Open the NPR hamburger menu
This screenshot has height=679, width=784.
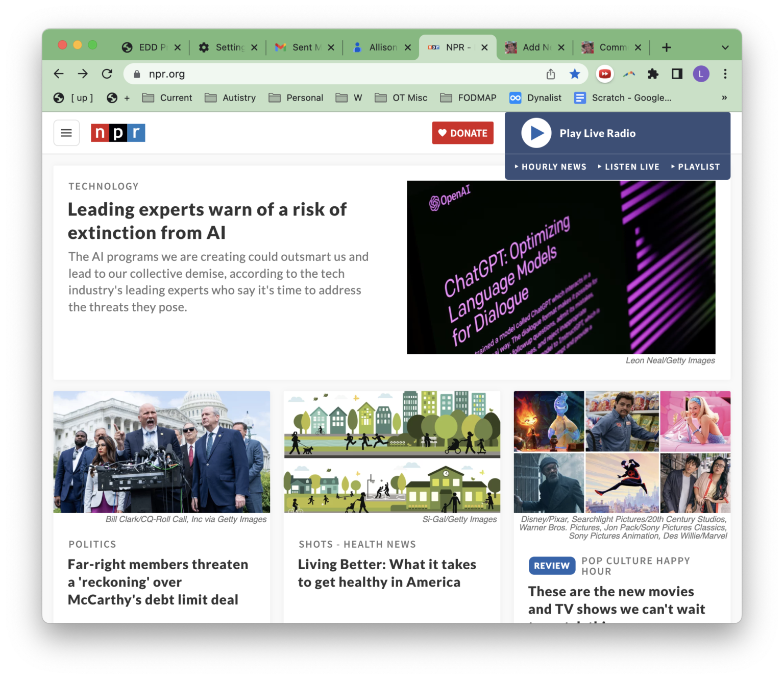tap(66, 133)
